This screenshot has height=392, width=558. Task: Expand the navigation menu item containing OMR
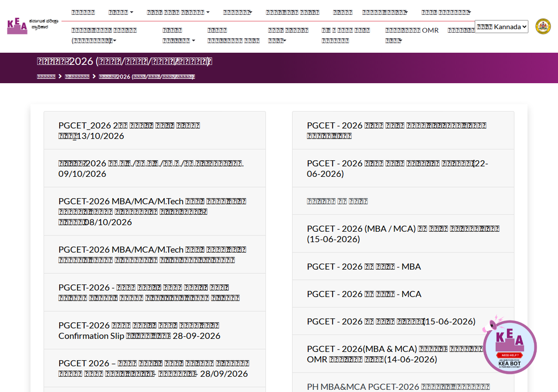[412, 35]
